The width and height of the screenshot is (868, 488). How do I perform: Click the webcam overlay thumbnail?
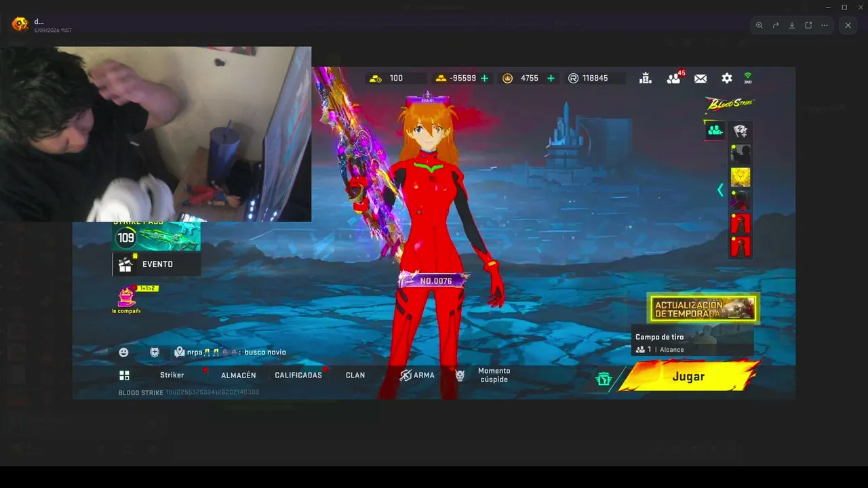pos(156,134)
